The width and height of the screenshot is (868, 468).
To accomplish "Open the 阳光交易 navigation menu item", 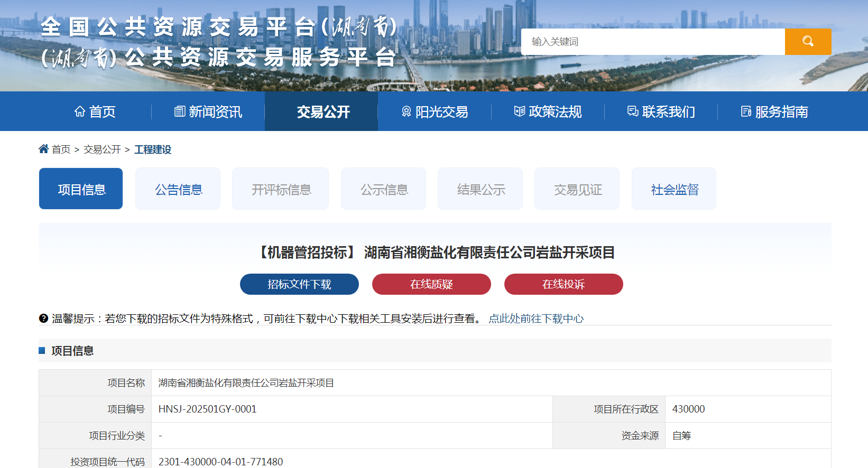I will [x=435, y=111].
